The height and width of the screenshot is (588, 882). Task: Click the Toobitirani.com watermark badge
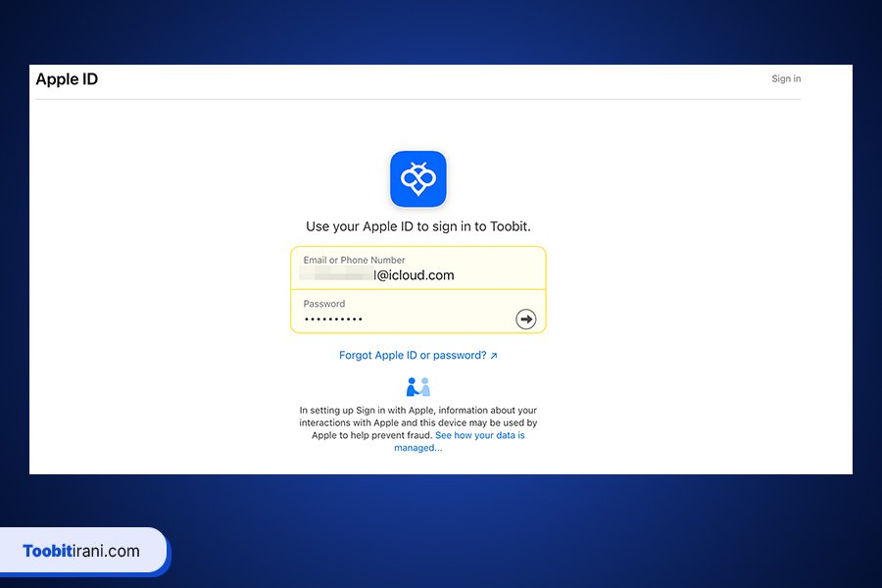click(x=83, y=551)
